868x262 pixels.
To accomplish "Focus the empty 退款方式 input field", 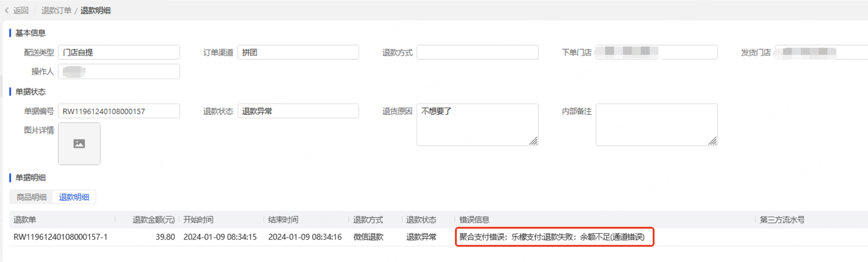I will [x=477, y=52].
